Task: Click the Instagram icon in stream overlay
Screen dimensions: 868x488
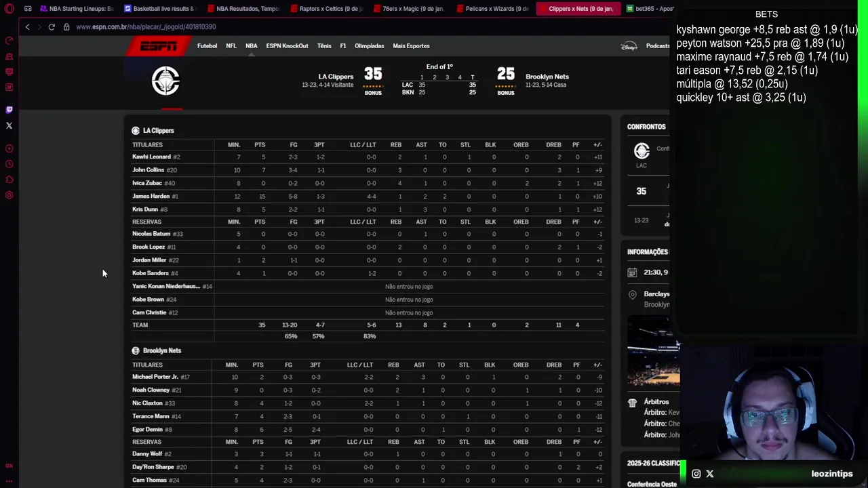Action: click(x=696, y=474)
